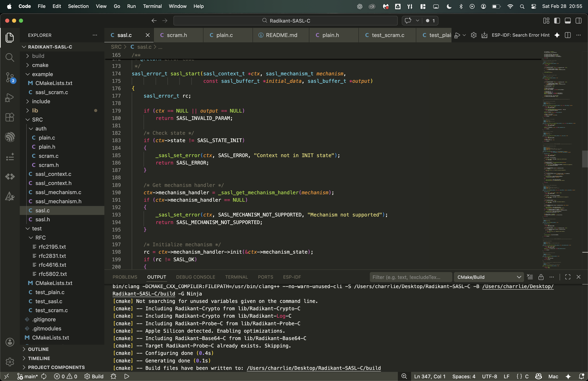Close the bottom panel

[578, 277]
